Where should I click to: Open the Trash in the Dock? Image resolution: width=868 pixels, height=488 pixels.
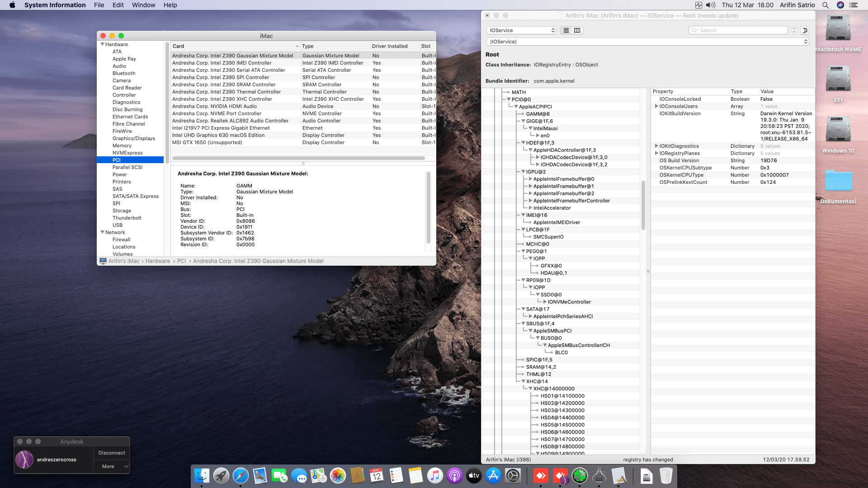click(666, 475)
